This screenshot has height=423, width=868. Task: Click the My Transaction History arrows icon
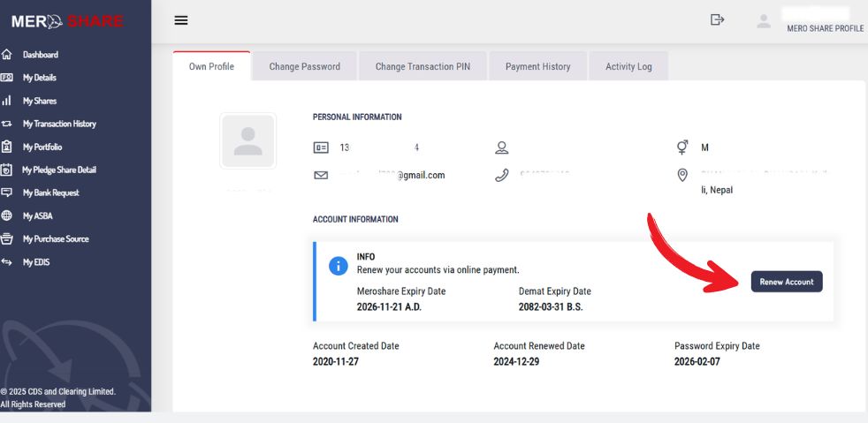pyautogui.click(x=7, y=124)
